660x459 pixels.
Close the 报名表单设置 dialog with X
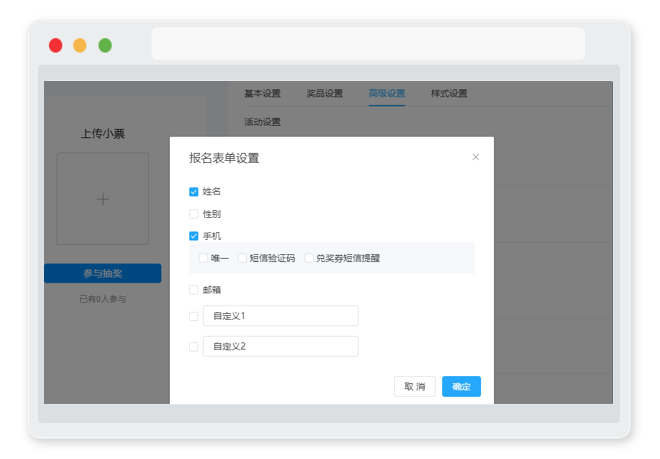[476, 157]
